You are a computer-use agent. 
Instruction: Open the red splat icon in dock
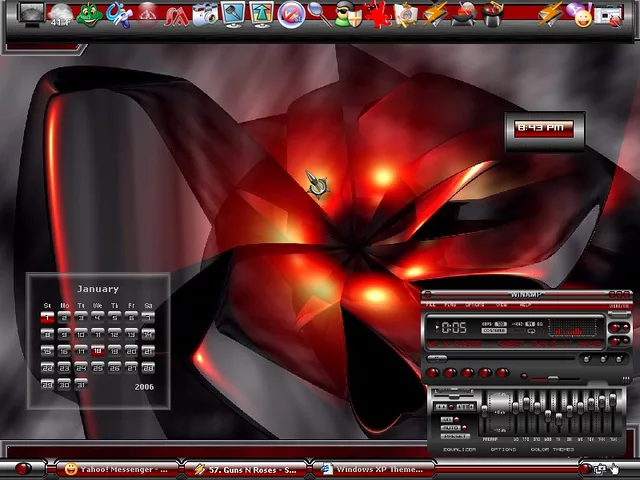tap(377, 14)
